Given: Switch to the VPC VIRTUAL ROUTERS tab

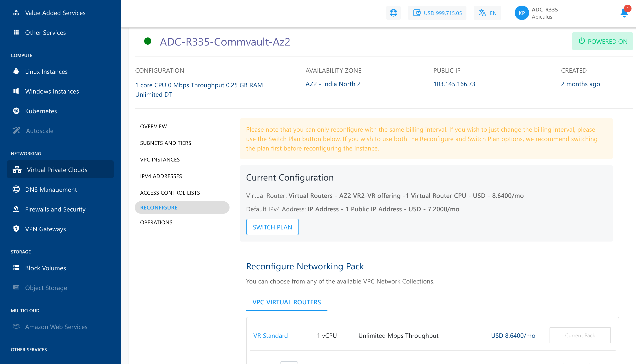Looking at the screenshot, I should pyautogui.click(x=287, y=302).
